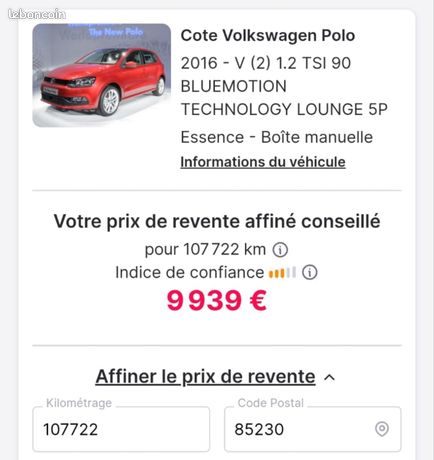Click the location pin icon in Code Postal
The width and height of the screenshot is (434, 460).
(382, 429)
